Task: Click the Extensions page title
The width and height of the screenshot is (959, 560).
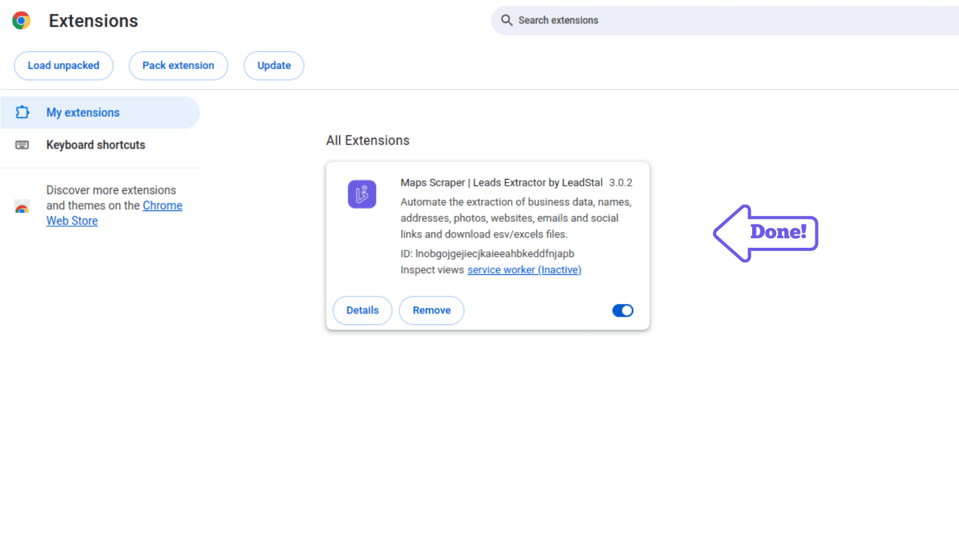Action: click(x=94, y=21)
